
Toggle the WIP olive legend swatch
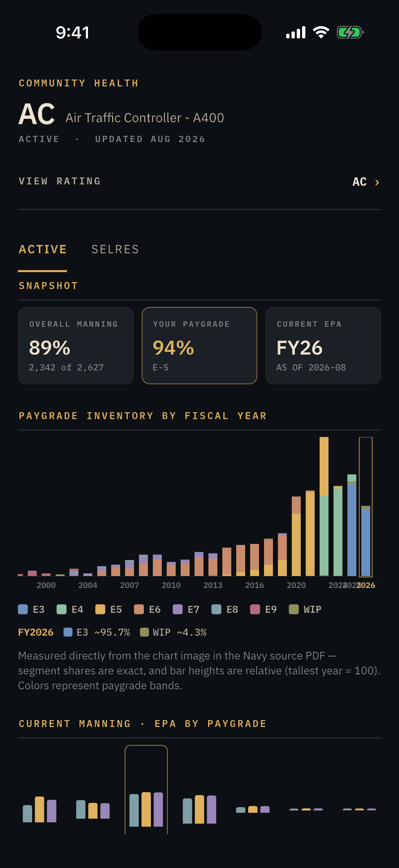[x=294, y=609]
